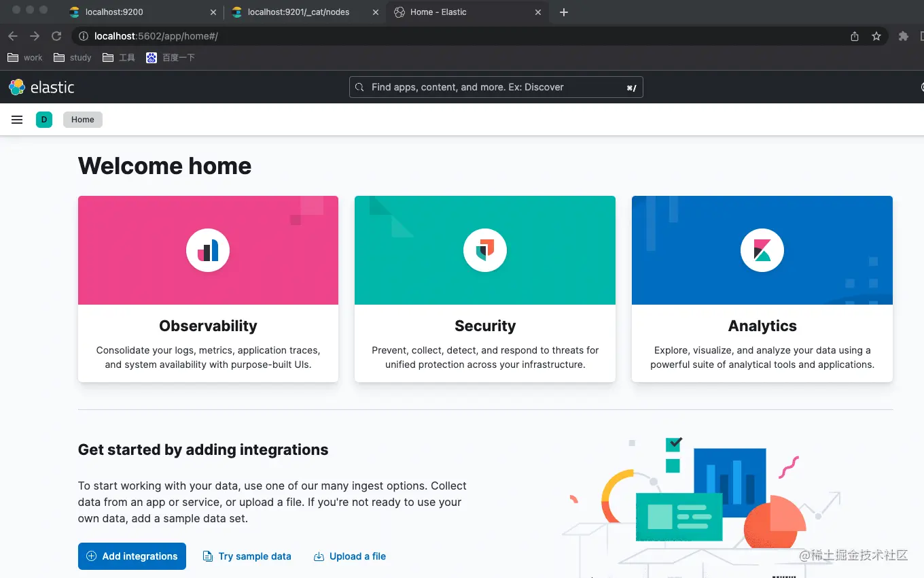Close the localhost:9200 tab
The image size is (924, 578).
(x=213, y=12)
